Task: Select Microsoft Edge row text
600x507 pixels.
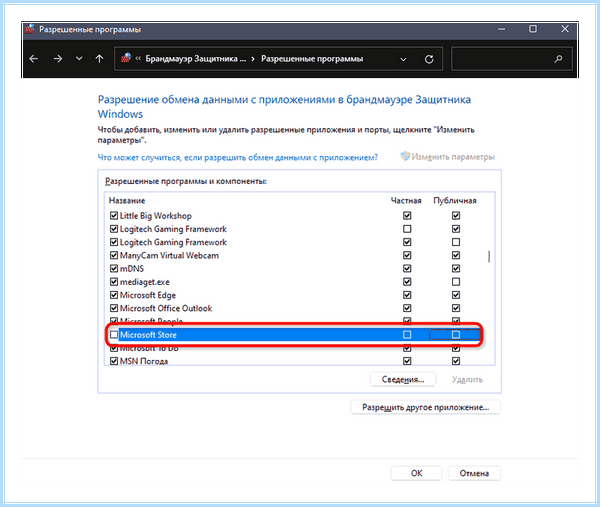Action: (148, 295)
